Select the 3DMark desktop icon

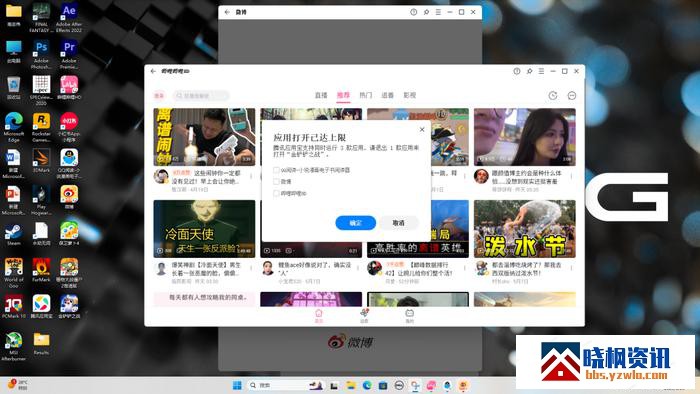41,161
